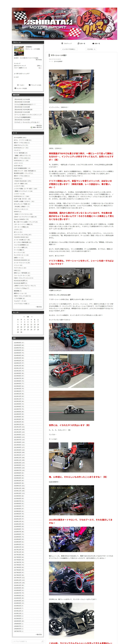Click the theme link 日々の出来事 under title

click(x=58, y=61)
